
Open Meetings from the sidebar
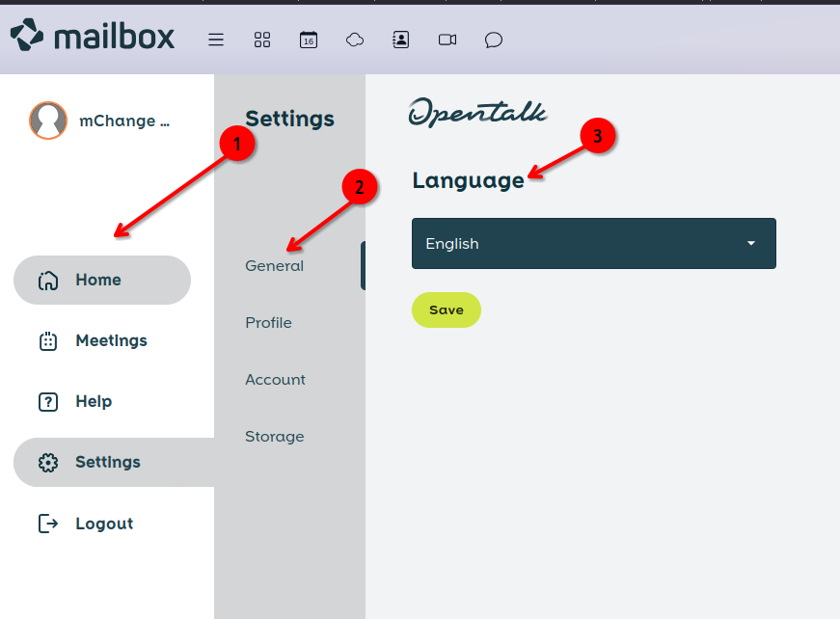(x=110, y=340)
